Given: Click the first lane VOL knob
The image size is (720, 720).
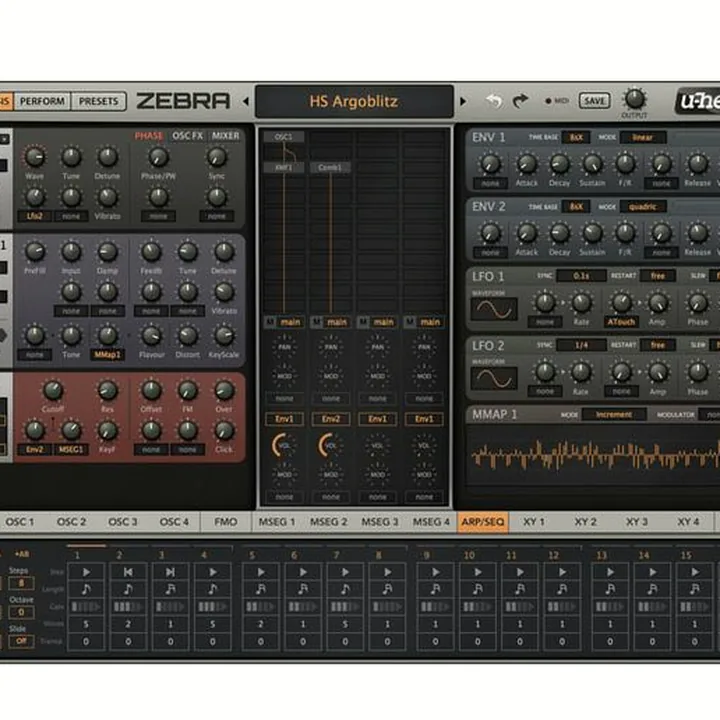Looking at the screenshot, I should (x=284, y=445).
